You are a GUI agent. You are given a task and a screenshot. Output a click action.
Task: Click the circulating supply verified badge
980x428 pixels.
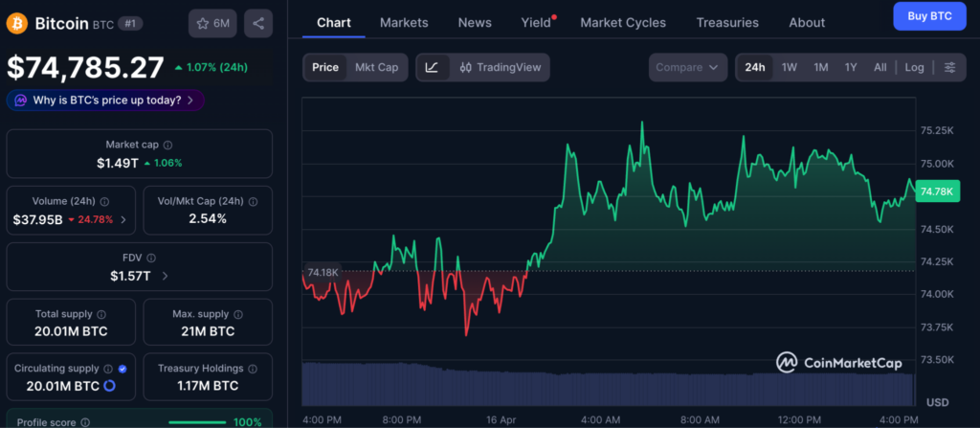(x=122, y=368)
